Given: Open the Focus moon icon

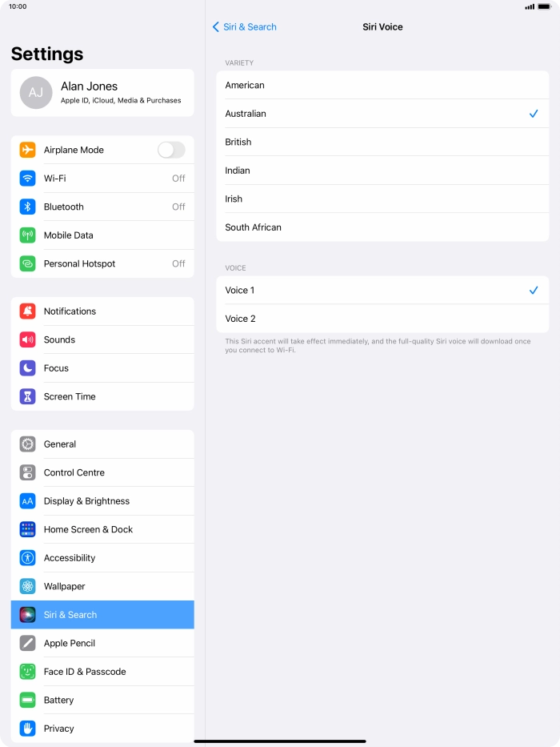Looking at the screenshot, I should [x=28, y=368].
